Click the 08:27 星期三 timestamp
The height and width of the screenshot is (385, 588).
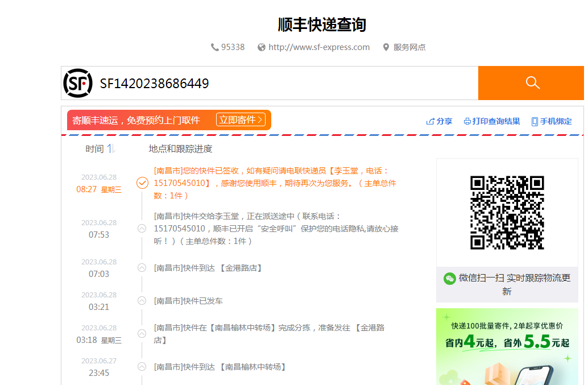click(99, 189)
